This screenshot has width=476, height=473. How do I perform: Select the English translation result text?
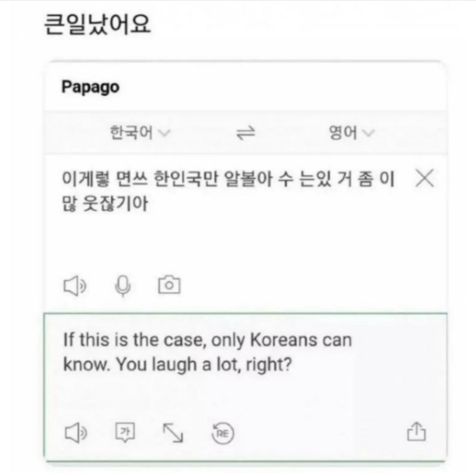coord(207,352)
